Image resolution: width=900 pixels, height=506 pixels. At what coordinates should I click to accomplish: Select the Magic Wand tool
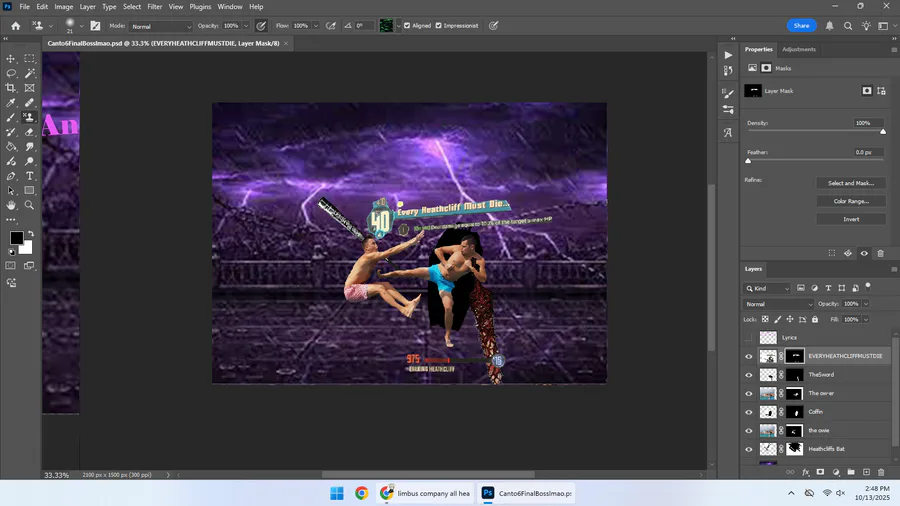(29, 73)
